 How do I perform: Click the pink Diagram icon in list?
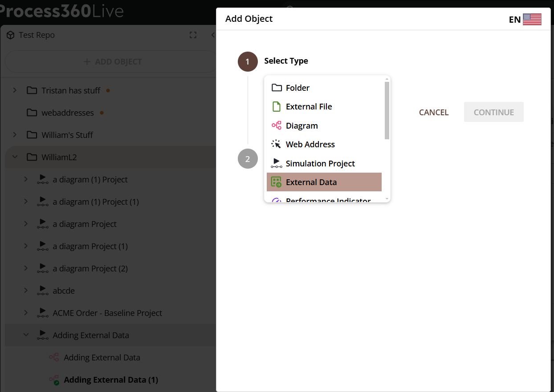(x=277, y=125)
